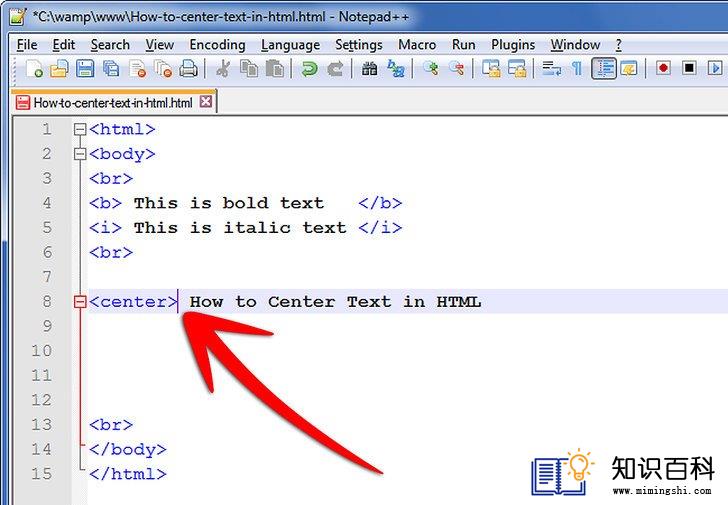Viewport: 728px width, 505px height.
Task: Click line number 10 in margin
Action: click(x=41, y=351)
